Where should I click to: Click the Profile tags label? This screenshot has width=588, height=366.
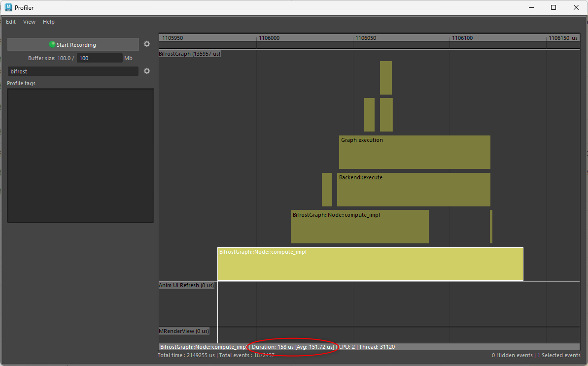pos(21,83)
